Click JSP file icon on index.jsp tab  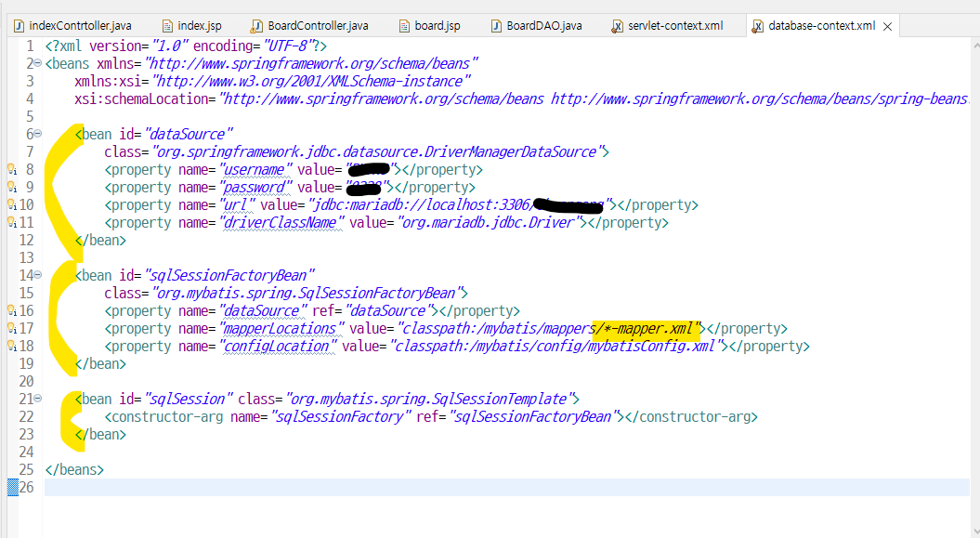tap(167, 26)
